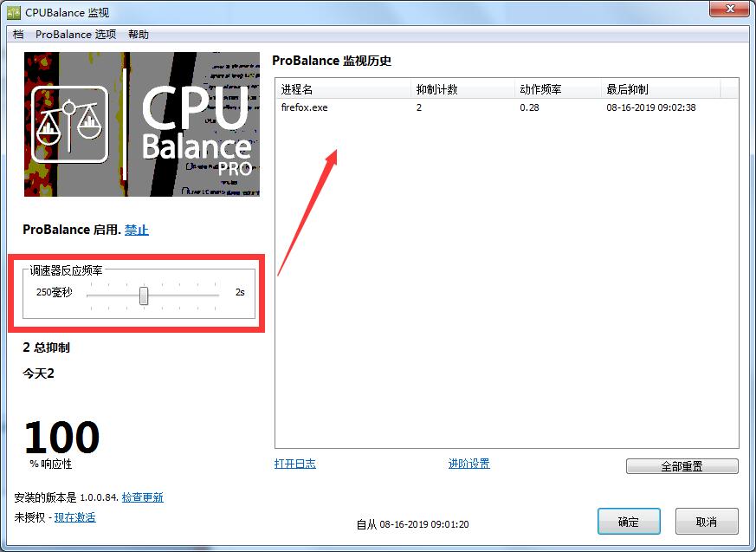756x552 pixels.
Task: Close the CPUBalance window
Action: [x=730, y=8]
